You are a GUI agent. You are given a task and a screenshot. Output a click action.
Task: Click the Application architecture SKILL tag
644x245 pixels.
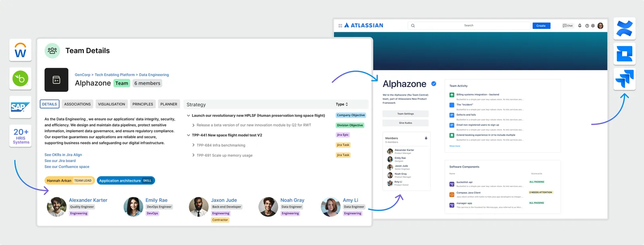click(126, 181)
